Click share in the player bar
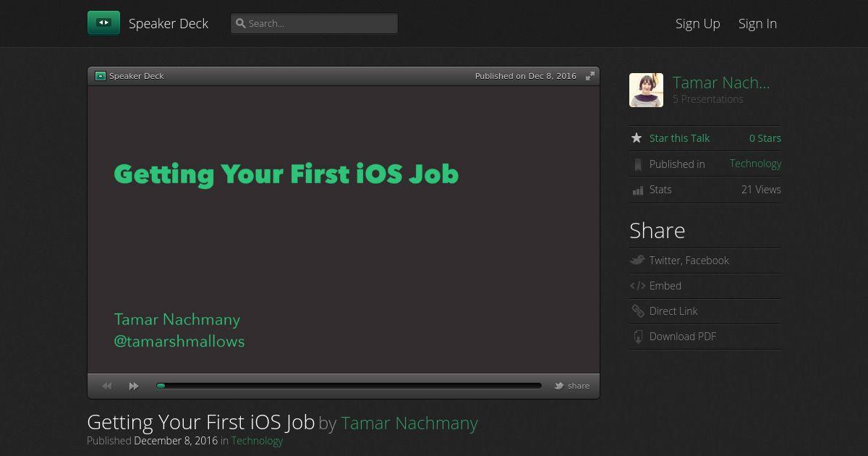The height and width of the screenshot is (456, 868). point(579,386)
